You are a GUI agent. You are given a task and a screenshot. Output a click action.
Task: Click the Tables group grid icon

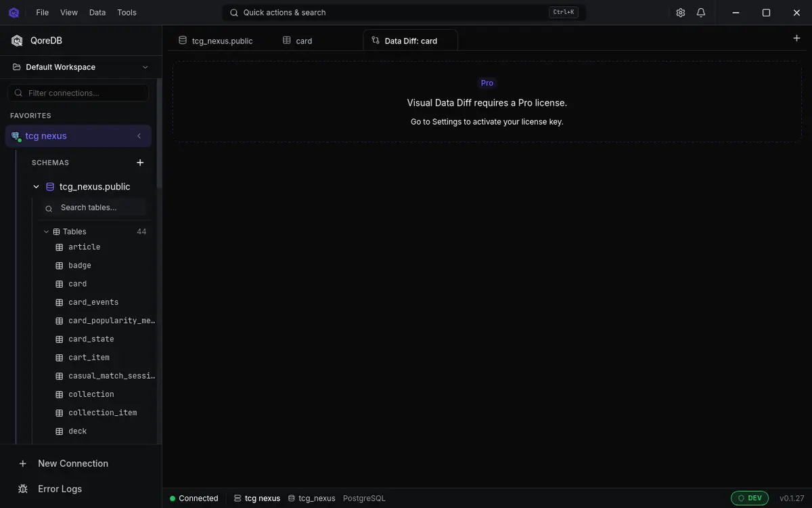(56, 232)
